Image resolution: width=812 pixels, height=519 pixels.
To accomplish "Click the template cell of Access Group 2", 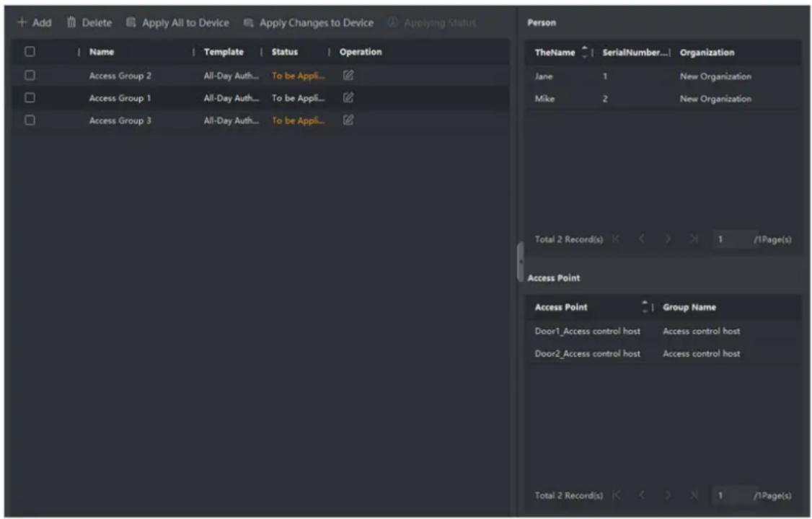I will (231, 76).
